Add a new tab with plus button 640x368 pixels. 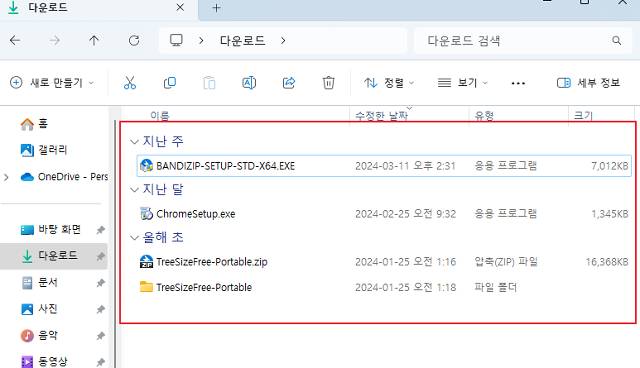pyautogui.click(x=217, y=8)
